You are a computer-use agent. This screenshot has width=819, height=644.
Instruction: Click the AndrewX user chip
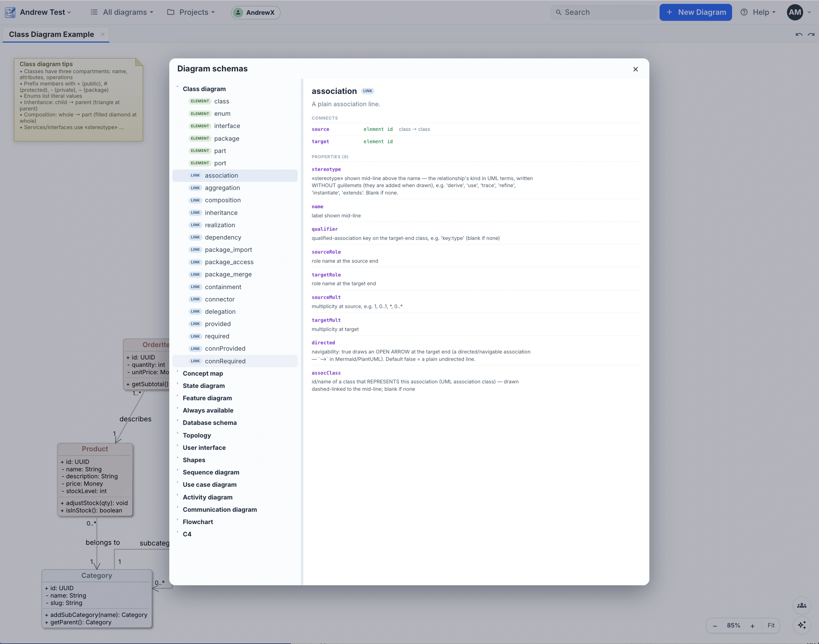click(256, 12)
